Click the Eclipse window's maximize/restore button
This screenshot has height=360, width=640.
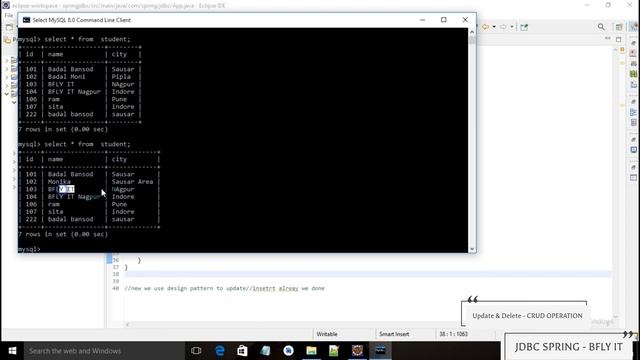pos(608,5)
